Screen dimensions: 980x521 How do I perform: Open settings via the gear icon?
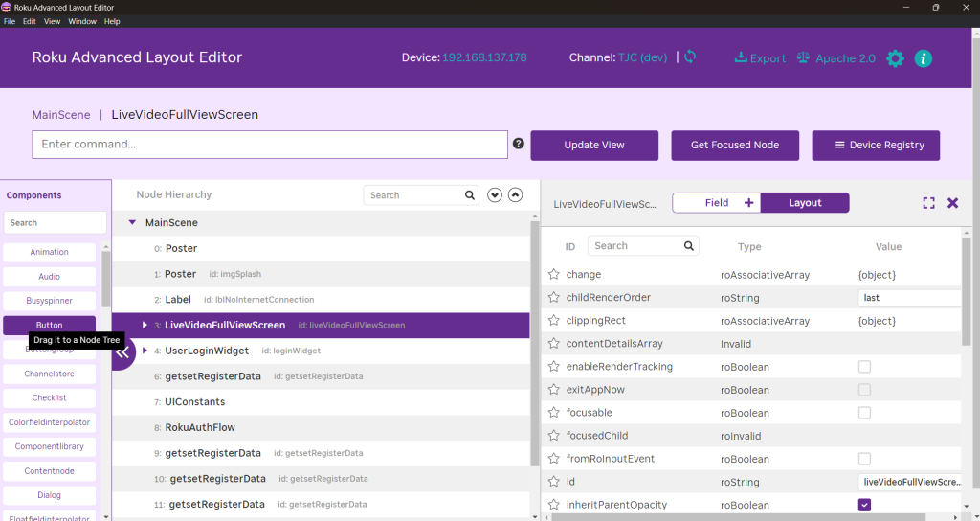click(895, 58)
